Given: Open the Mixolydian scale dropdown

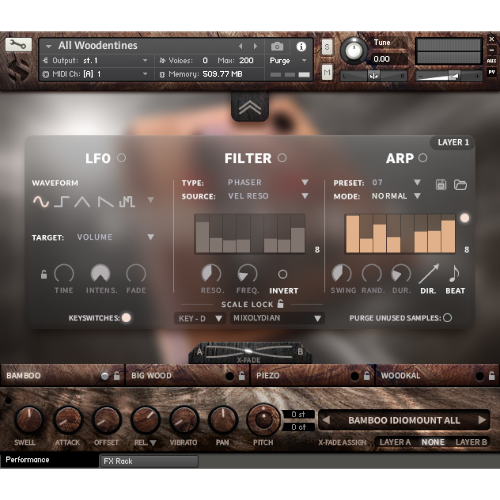Looking at the screenshot, I should click(x=277, y=318).
